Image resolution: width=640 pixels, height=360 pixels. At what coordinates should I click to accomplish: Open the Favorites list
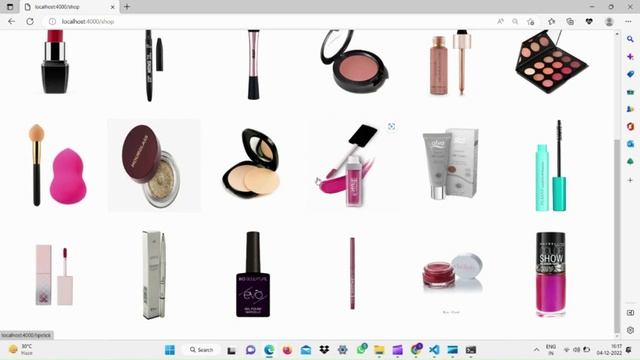(x=551, y=21)
